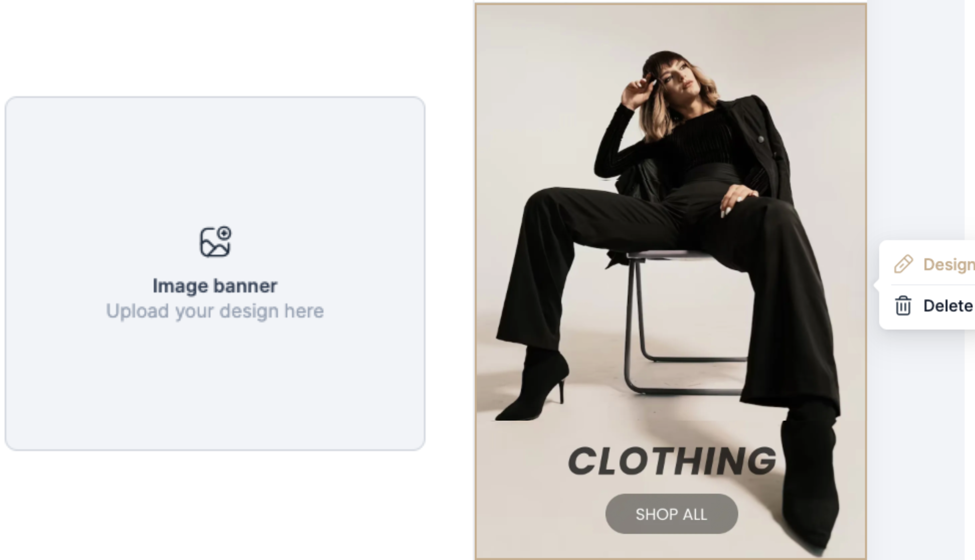Choose Design from the popup menu
Screen dimensions: 975x560
point(934,264)
